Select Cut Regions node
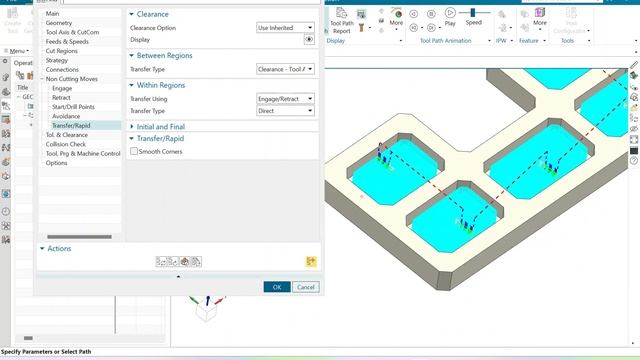 click(x=62, y=51)
